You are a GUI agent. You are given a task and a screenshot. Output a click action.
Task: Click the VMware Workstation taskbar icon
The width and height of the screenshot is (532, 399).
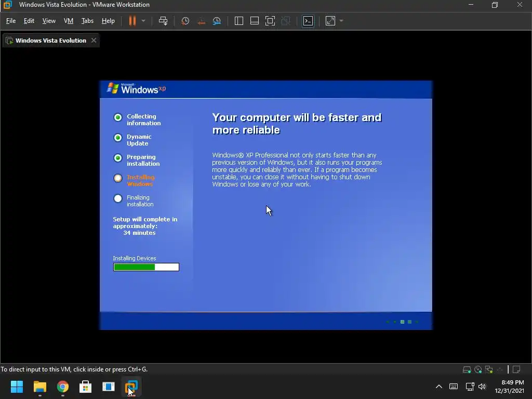pyautogui.click(x=131, y=387)
